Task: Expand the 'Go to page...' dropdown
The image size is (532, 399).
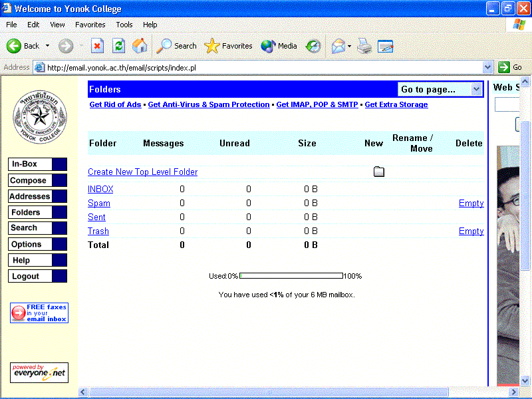Action: pos(476,89)
